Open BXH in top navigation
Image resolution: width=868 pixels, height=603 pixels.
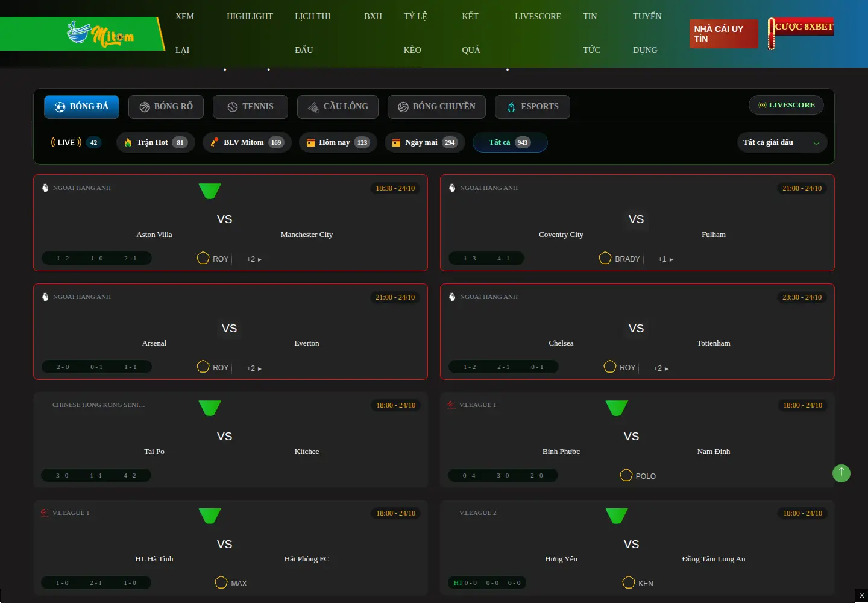pyautogui.click(x=373, y=16)
